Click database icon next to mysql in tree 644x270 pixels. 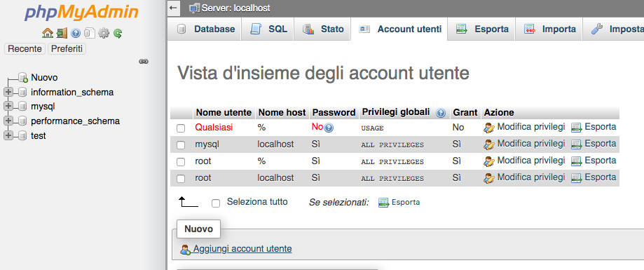click(x=22, y=107)
